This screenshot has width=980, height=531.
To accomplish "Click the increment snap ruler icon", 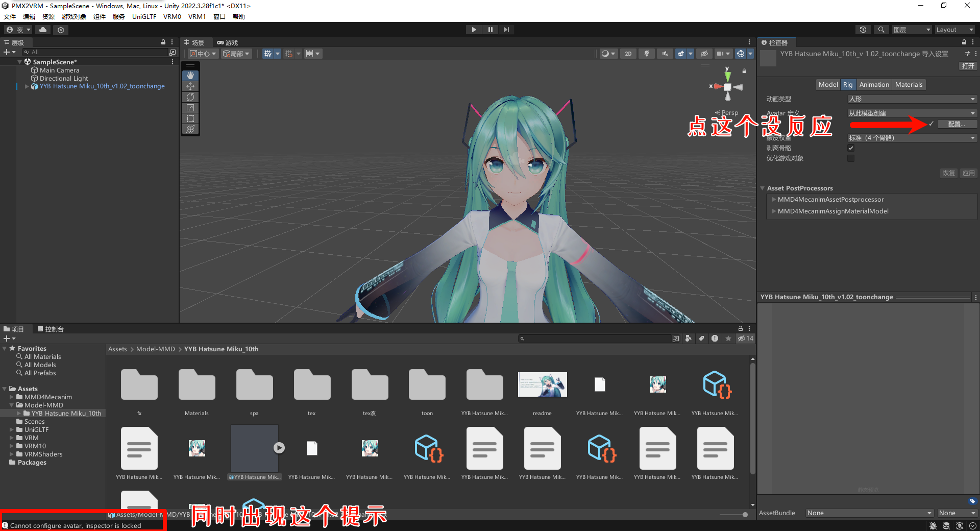I will point(309,54).
